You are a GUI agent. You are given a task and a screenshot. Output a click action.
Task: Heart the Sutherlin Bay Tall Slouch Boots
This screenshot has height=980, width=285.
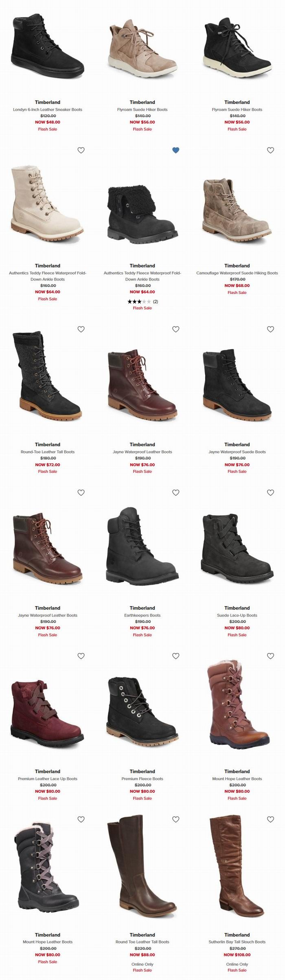coord(270,819)
